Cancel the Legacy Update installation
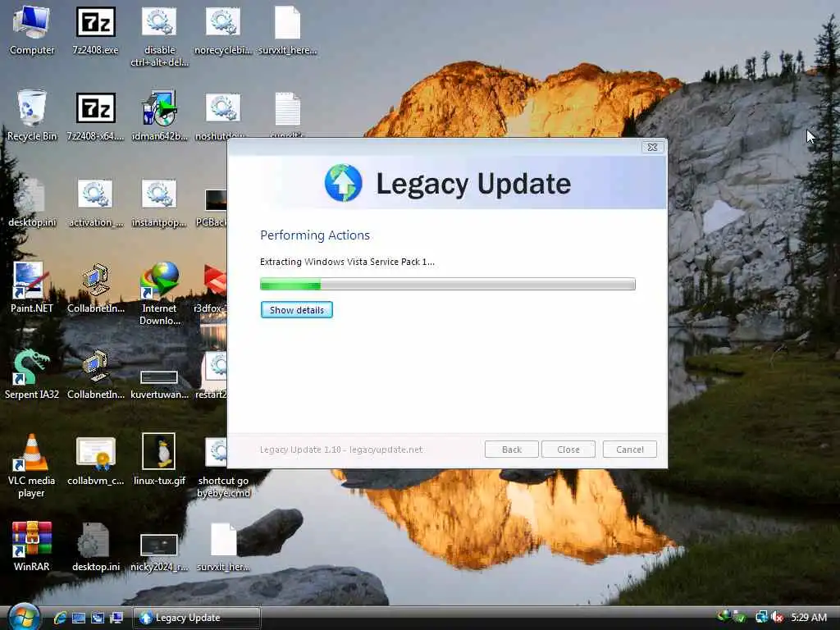840x630 pixels. [629, 450]
